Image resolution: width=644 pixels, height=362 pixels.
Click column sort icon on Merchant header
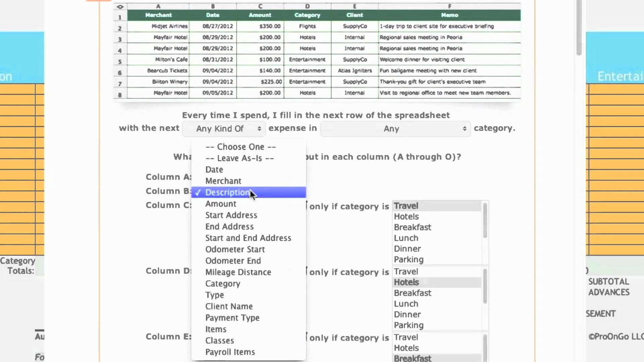pyautogui.click(x=158, y=15)
